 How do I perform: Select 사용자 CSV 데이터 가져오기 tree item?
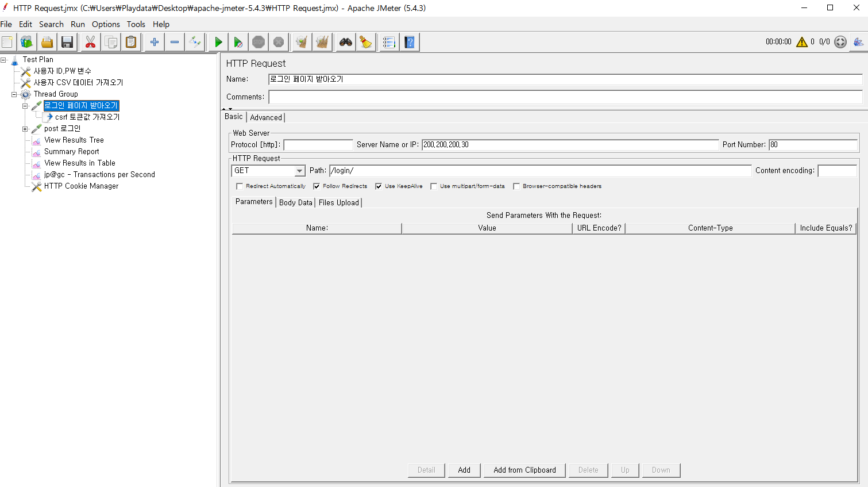pos(78,83)
